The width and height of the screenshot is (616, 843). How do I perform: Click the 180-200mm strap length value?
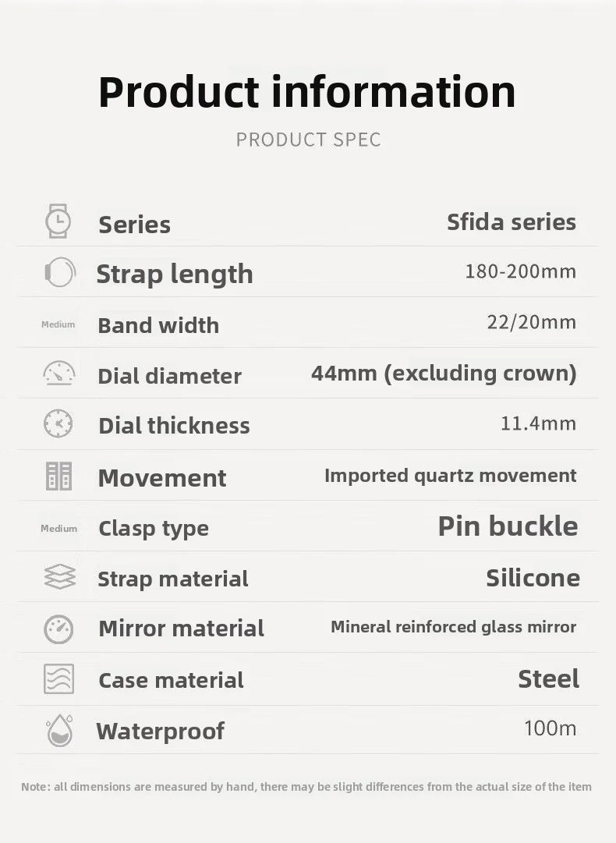520,272
